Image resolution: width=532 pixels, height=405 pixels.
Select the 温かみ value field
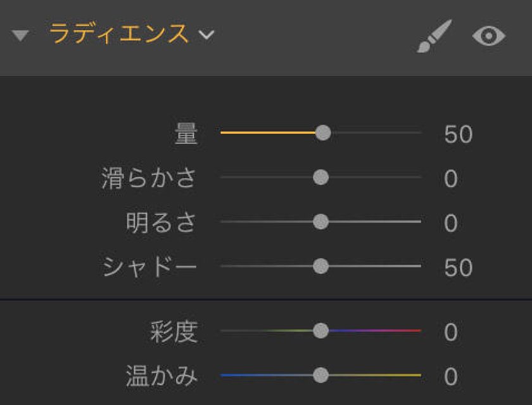(450, 377)
